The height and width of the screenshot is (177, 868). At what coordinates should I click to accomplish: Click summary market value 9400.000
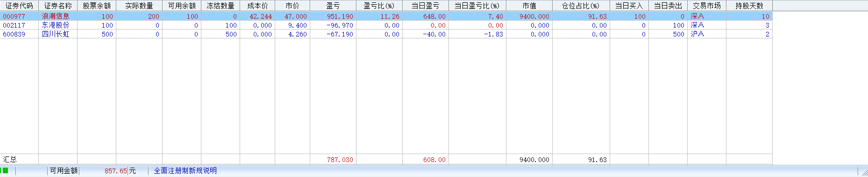[534, 160]
